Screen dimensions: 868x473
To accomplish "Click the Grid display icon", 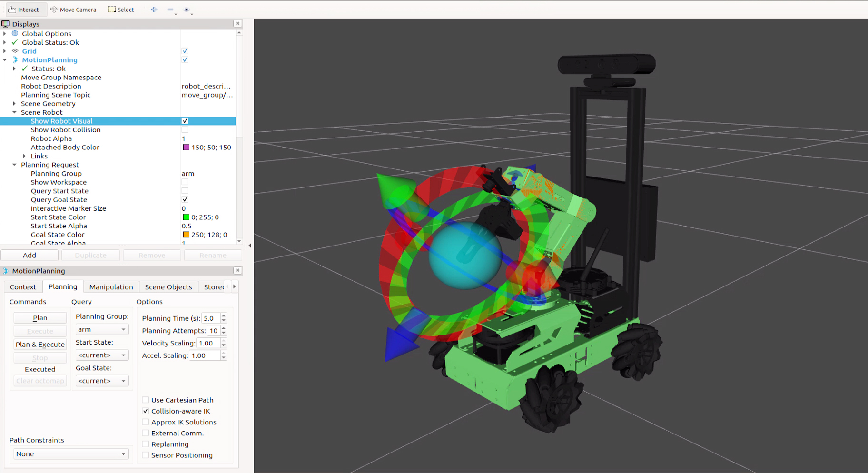I will point(15,51).
